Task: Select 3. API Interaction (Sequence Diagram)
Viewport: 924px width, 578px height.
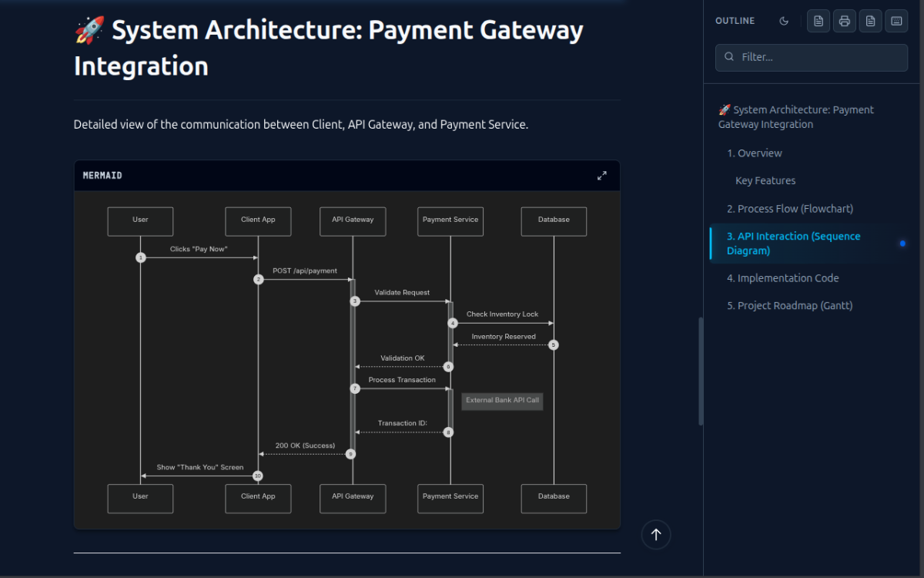Action: click(x=793, y=244)
